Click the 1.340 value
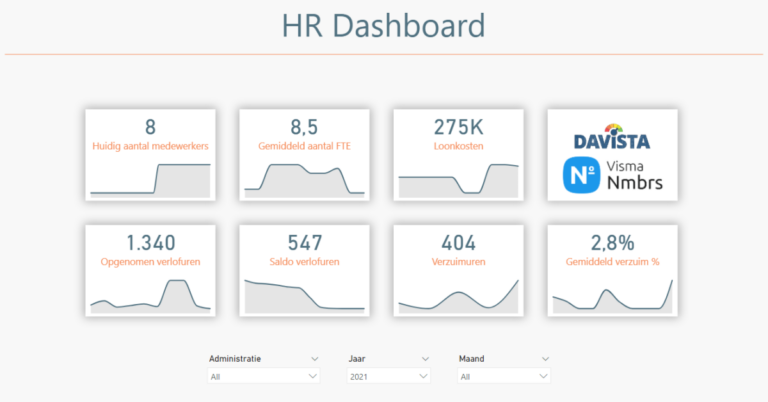Image resolution: width=768 pixels, height=402 pixels. click(150, 243)
